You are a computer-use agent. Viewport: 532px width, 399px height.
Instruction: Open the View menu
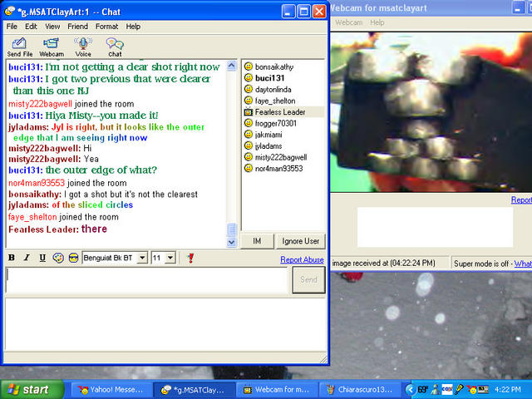(52, 27)
